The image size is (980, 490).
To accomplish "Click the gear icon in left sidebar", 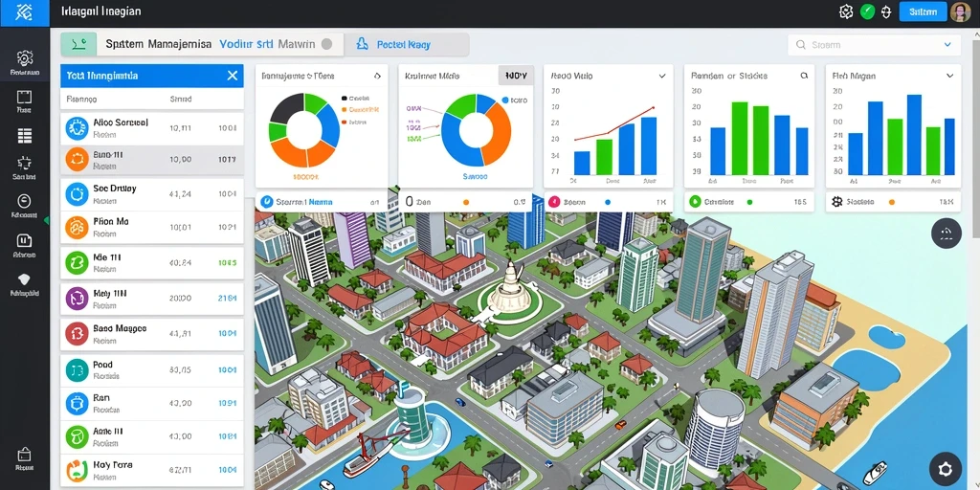I will pyautogui.click(x=24, y=58).
